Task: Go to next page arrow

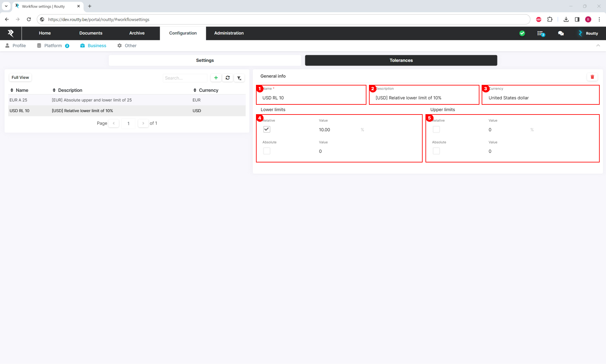Action: (143, 123)
